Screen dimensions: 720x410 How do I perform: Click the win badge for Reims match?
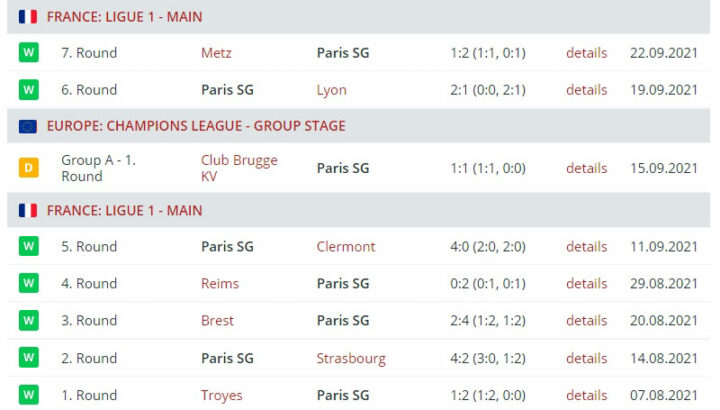(x=28, y=283)
